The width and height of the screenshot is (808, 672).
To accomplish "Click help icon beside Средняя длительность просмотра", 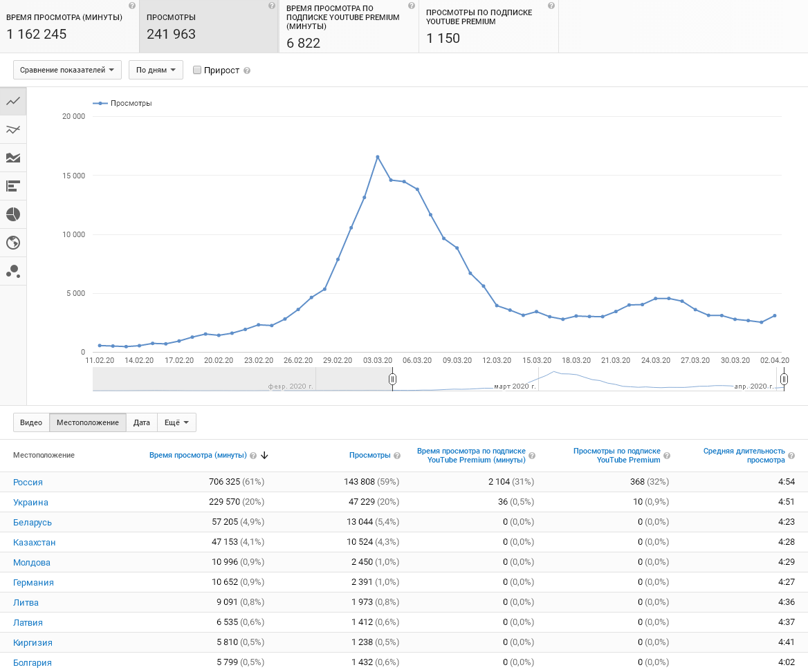I will tap(791, 456).
